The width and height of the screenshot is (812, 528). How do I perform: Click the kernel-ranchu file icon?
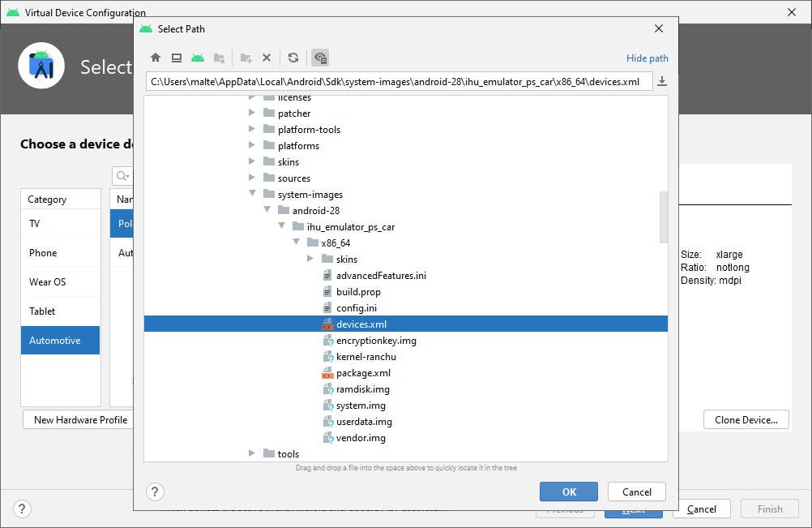327,357
